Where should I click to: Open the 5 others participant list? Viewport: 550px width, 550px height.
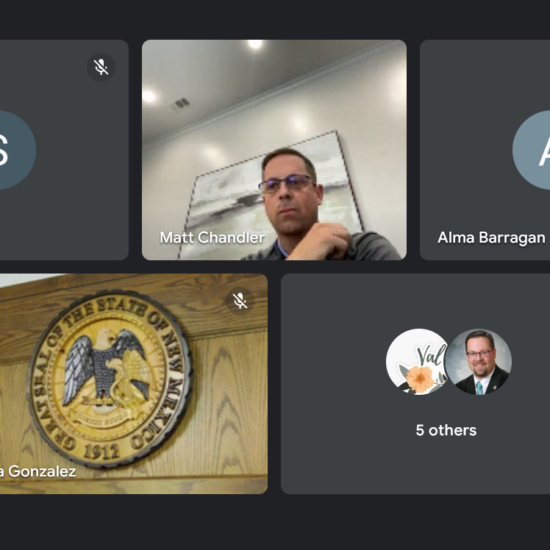[446, 430]
